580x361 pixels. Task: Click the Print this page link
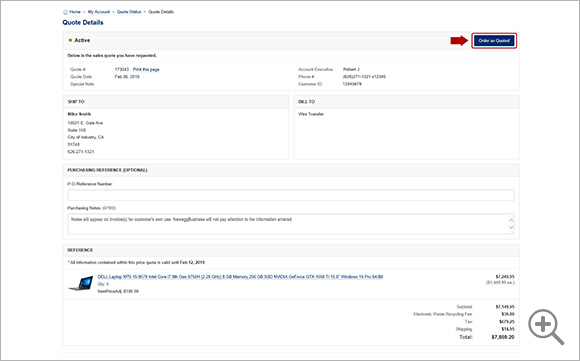pos(146,70)
